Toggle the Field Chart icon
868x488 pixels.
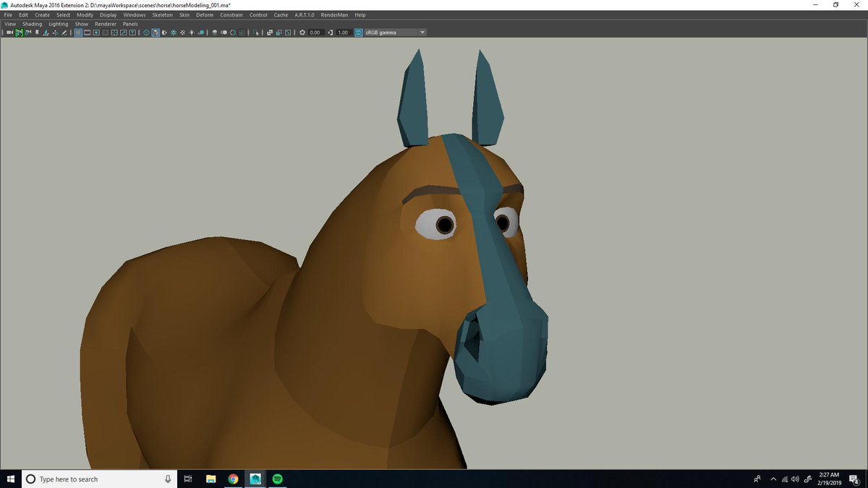114,33
